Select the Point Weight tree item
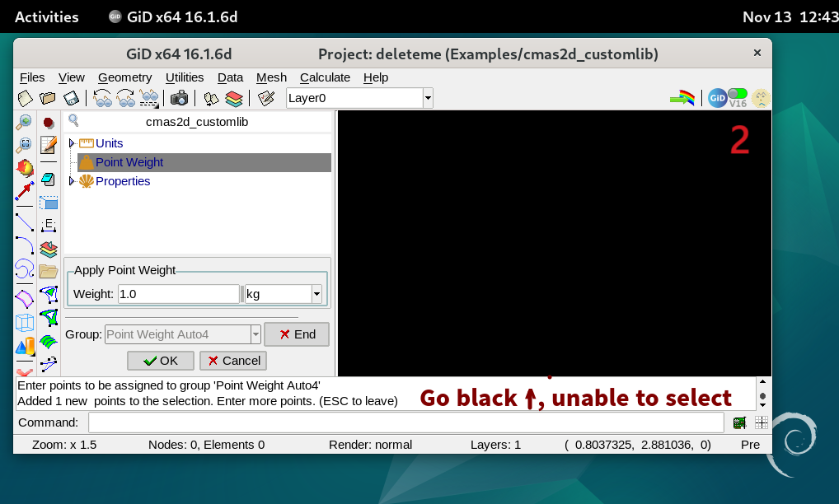Viewport: 839px width, 504px height. pos(204,162)
